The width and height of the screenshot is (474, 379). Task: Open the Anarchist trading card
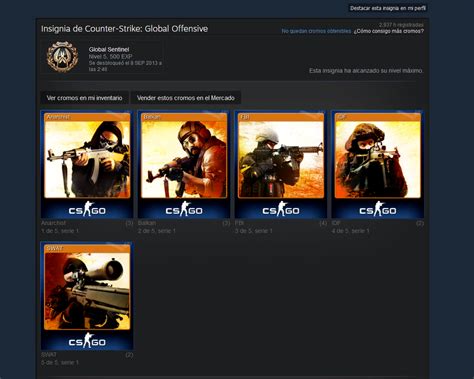click(x=87, y=164)
